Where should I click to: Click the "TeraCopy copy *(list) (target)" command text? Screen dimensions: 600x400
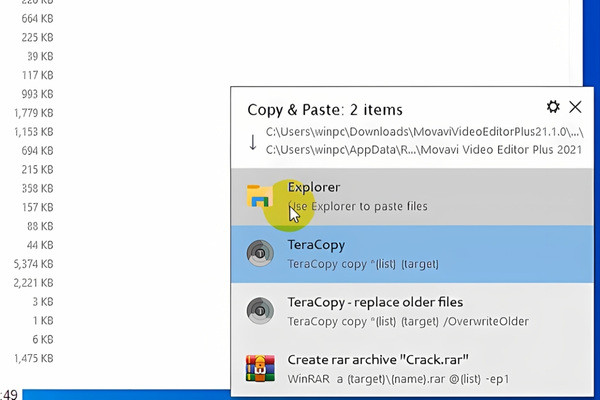pyautogui.click(x=363, y=264)
